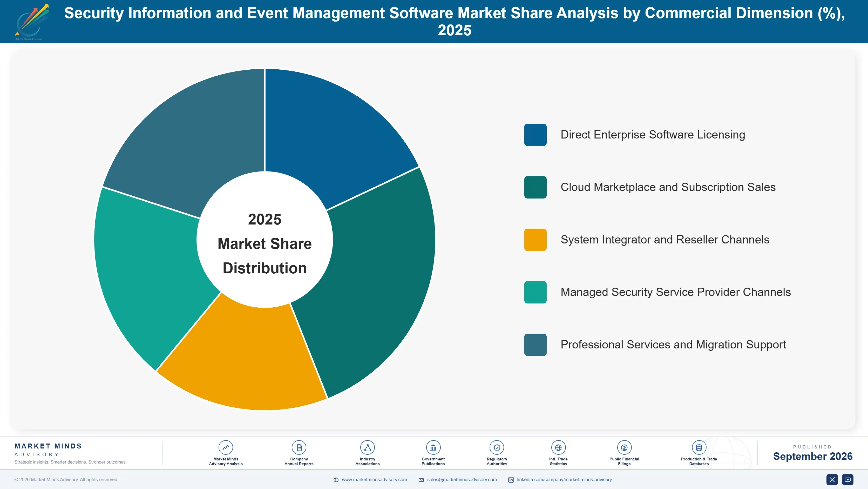Click the copyright notice text
868x489 pixels.
point(66,480)
